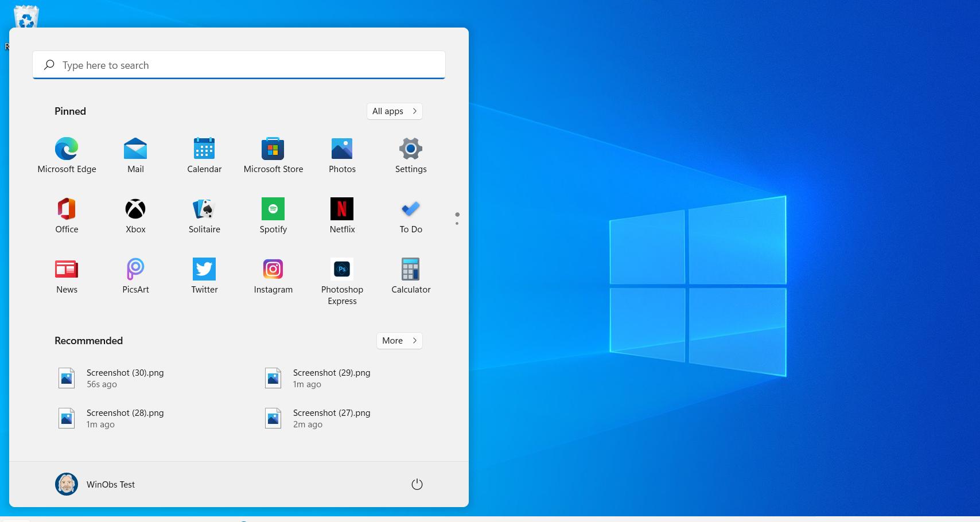Click the search magnifier icon
The height and width of the screenshot is (522, 980).
pos(49,65)
